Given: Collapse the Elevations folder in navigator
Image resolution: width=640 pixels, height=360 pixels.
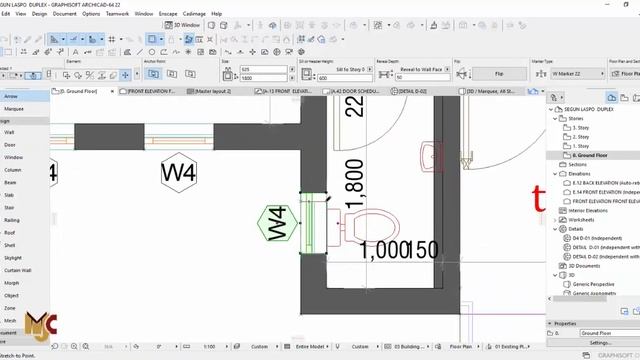Looking at the screenshot, I should point(555,174).
